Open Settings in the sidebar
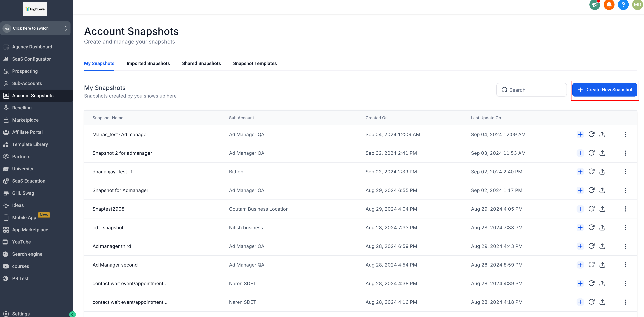This screenshot has height=317, width=644. [21, 314]
